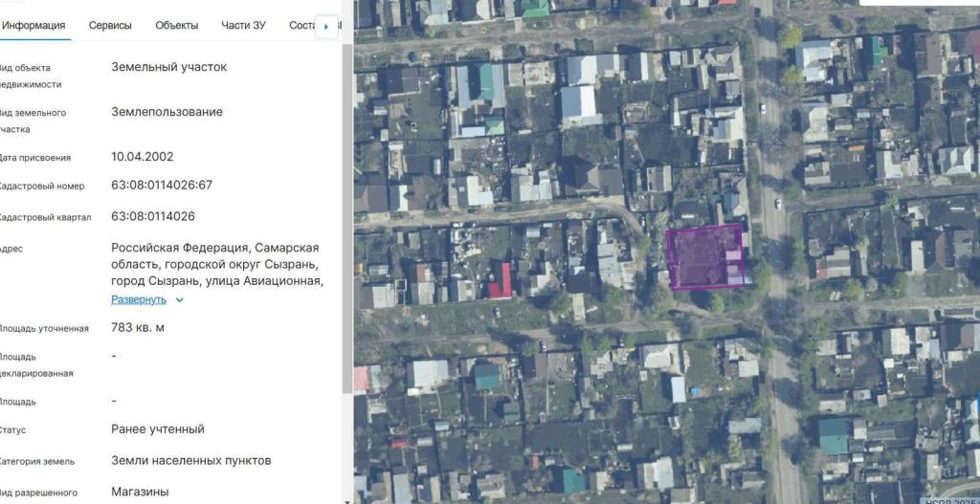Image resolution: width=980 pixels, height=504 pixels.
Task: Click the address text mentioning Сызрань
Action: pos(216,264)
